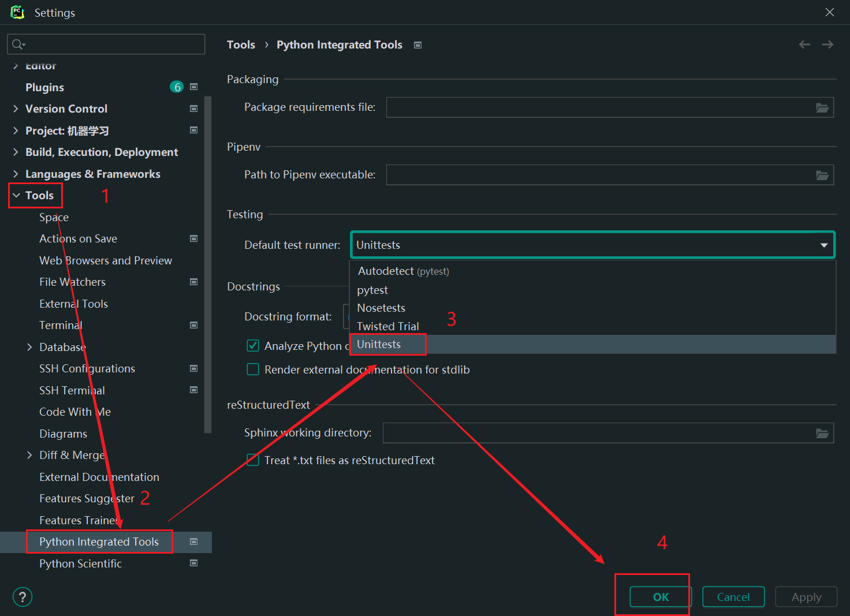Collapse the Tools node
This screenshot has height=616, width=850.
pos(16,196)
